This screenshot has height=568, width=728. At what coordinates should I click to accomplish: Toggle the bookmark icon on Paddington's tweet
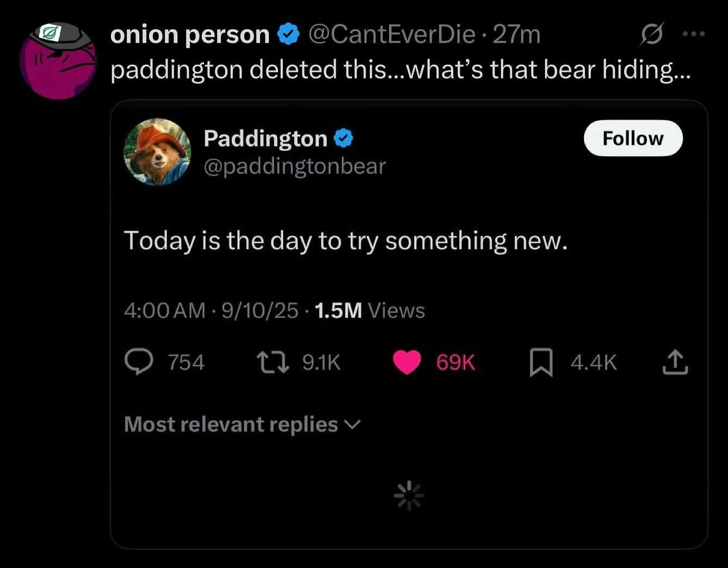(541, 363)
